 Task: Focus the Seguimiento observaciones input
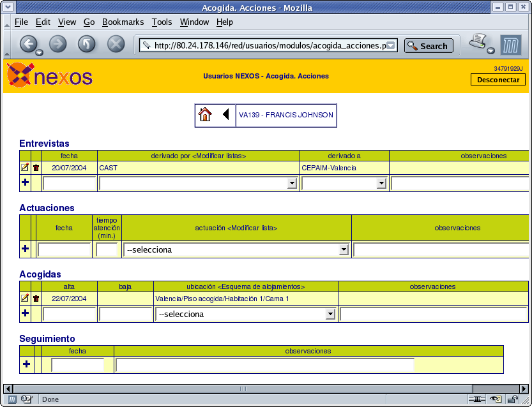264,366
